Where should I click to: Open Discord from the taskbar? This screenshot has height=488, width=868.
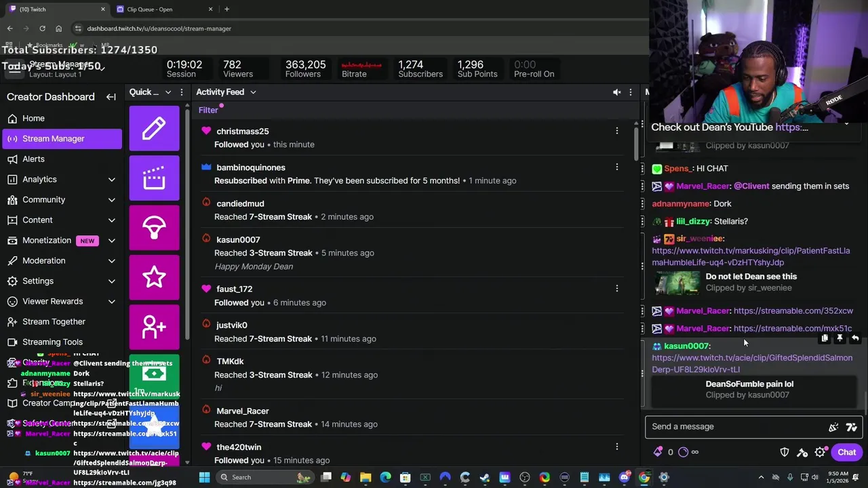tap(624, 477)
